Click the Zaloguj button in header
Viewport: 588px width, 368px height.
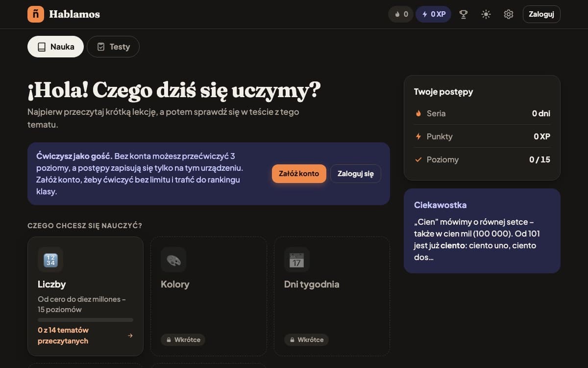point(541,14)
